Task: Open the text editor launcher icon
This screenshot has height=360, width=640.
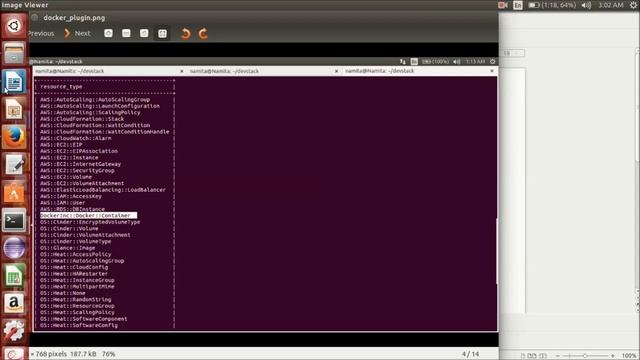Action: [x=14, y=164]
